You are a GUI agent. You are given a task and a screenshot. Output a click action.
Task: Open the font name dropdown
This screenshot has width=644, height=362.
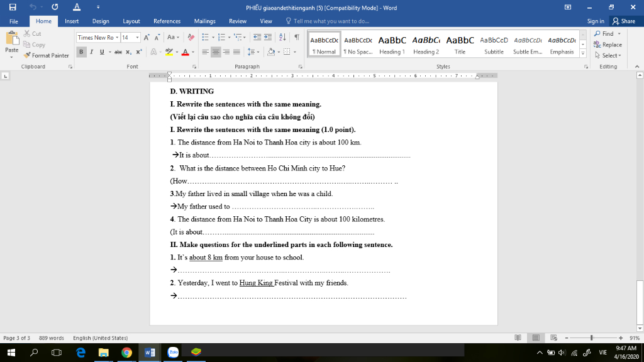point(117,37)
